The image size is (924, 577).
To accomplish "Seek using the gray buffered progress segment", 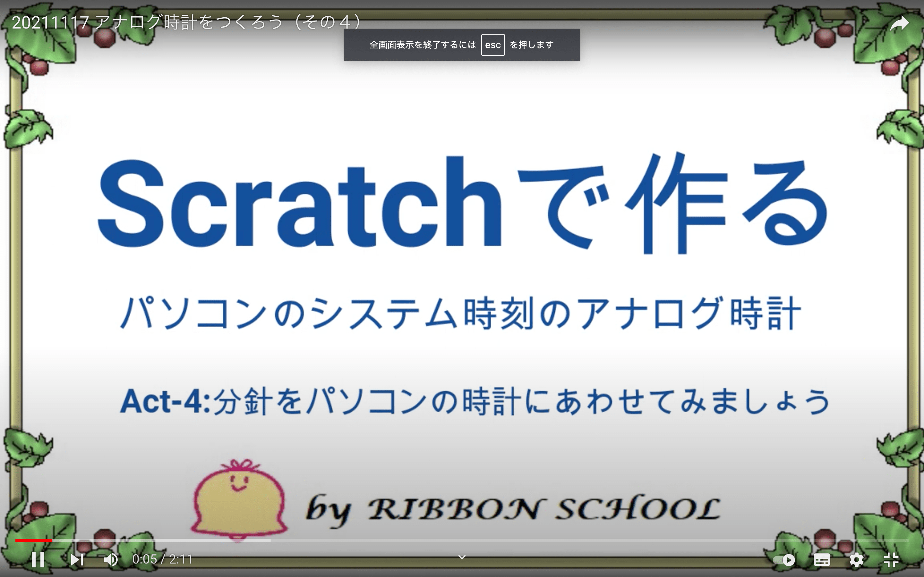I will [x=160, y=540].
